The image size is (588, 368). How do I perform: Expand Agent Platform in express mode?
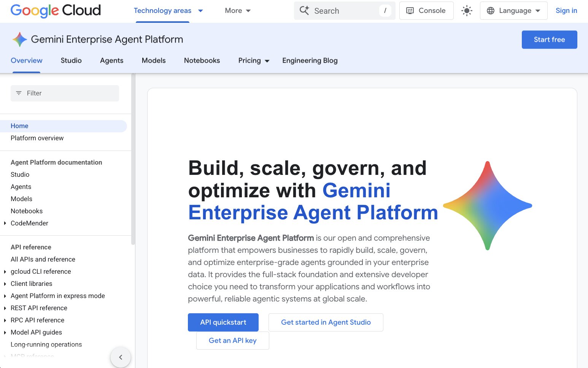pos(5,296)
